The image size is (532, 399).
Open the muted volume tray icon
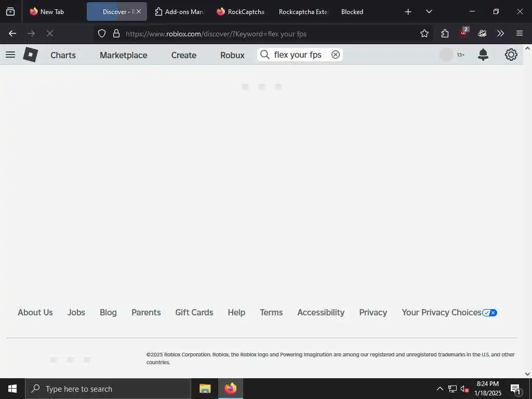[465, 389]
